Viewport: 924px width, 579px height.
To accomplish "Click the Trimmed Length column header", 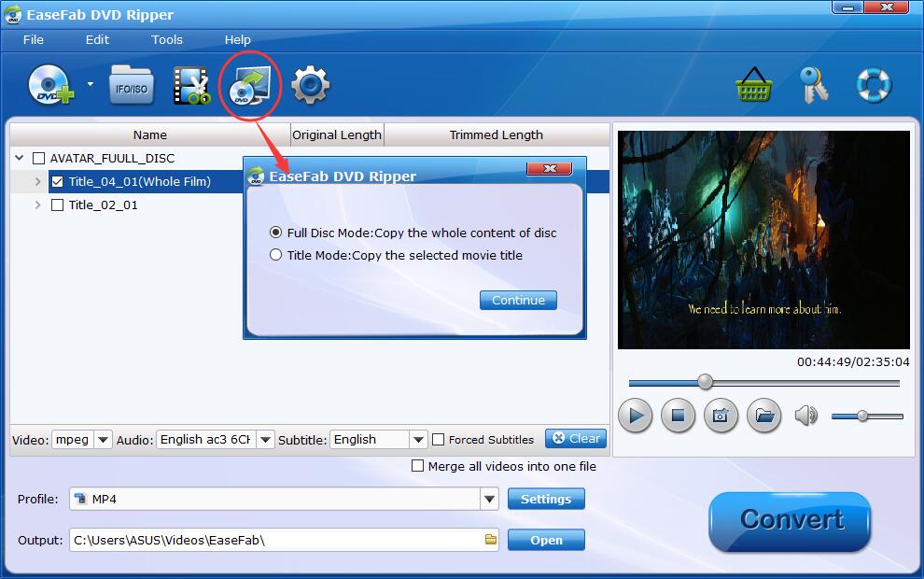I will point(497,135).
